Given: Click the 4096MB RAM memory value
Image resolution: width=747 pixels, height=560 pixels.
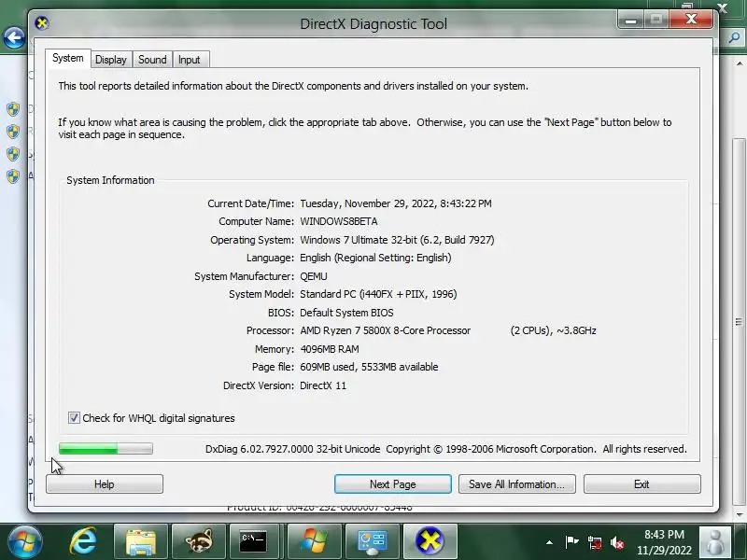Looking at the screenshot, I should click(x=330, y=349).
